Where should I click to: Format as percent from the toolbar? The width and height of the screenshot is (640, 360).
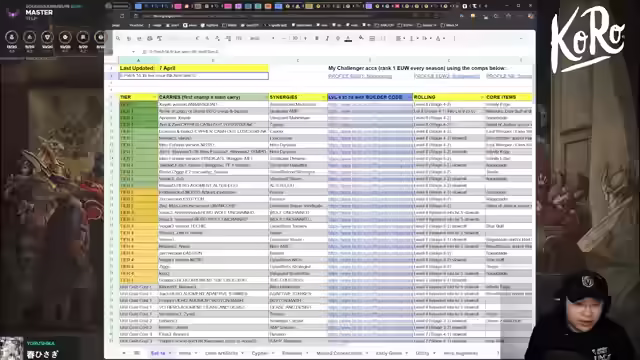pos(207,38)
